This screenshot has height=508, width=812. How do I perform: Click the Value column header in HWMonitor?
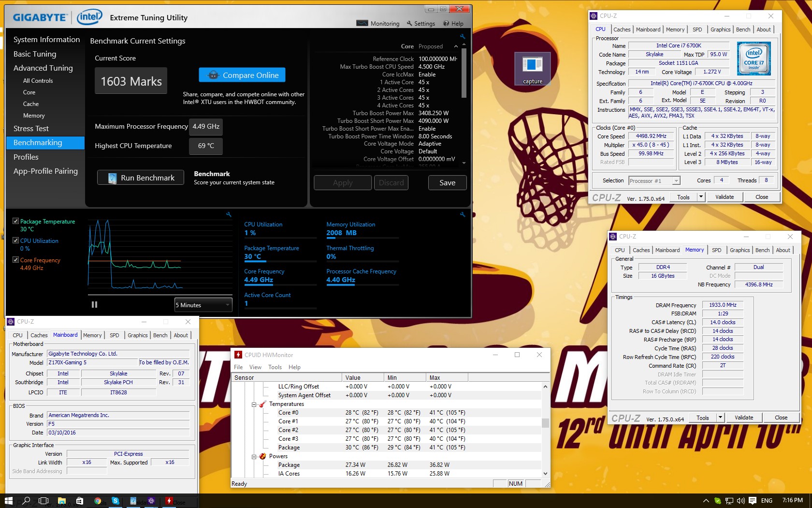pos(362,377)
